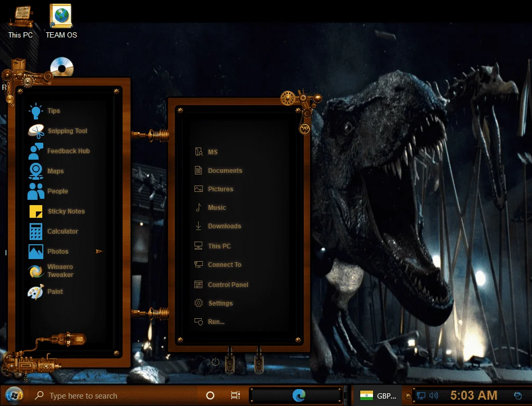Click the Control Panel label text

point(228,284)
